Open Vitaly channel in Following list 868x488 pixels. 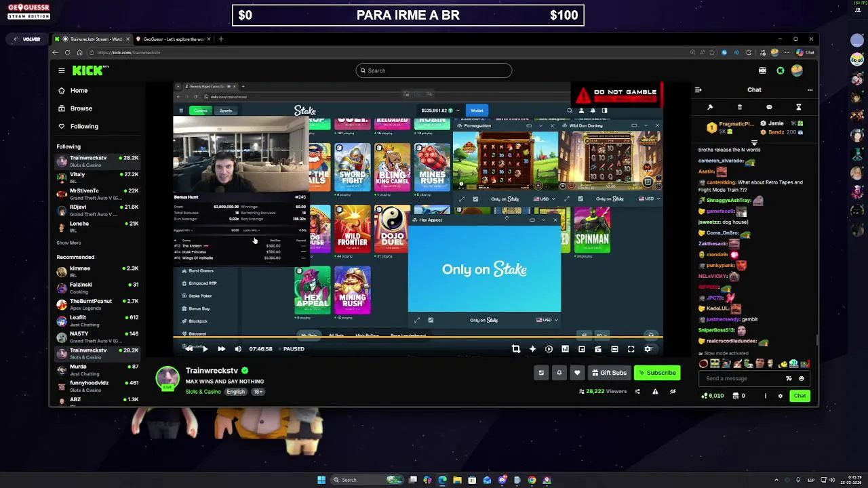click(98, 178)
